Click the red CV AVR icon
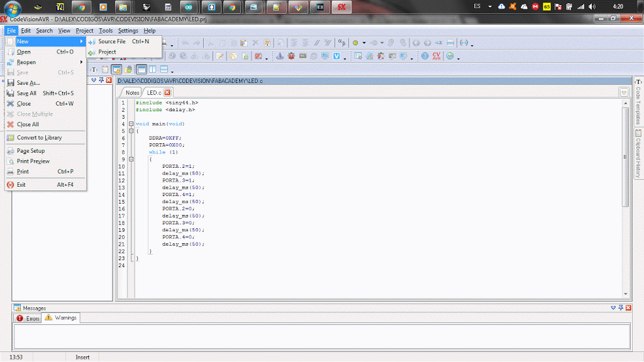This screenshot has height=362, width=644. [436, 56]
